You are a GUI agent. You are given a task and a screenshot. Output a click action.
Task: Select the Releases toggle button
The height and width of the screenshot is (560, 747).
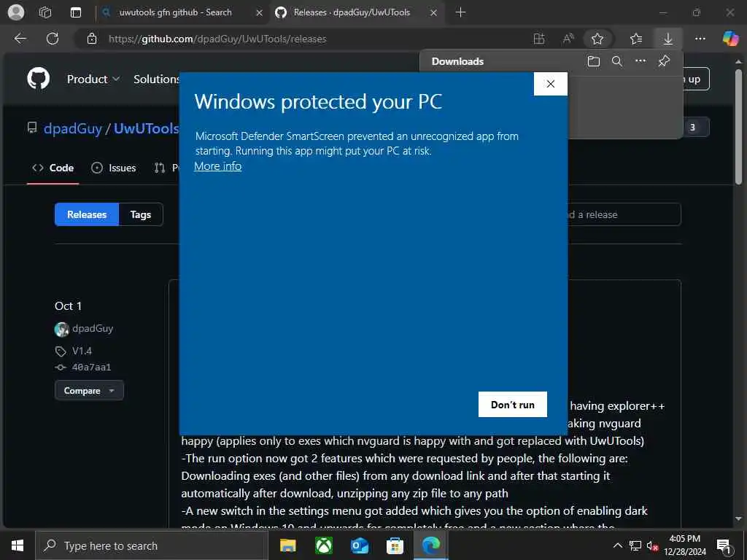click(87, 214)
